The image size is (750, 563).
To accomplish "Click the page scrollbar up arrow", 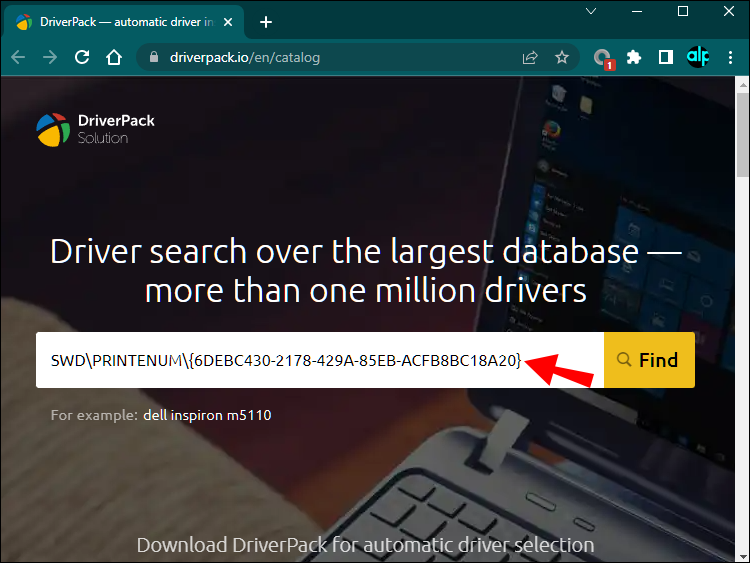I will click(x=742, y=85).
